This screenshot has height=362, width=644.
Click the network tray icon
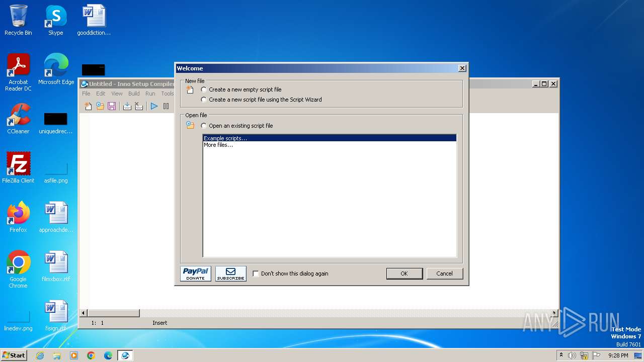(x=584, y=355)
